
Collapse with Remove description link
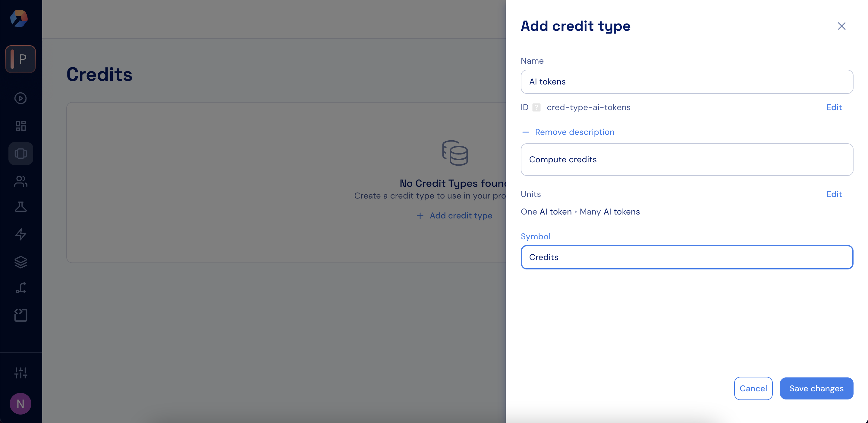pyautogui.click(x=574, y=132)
